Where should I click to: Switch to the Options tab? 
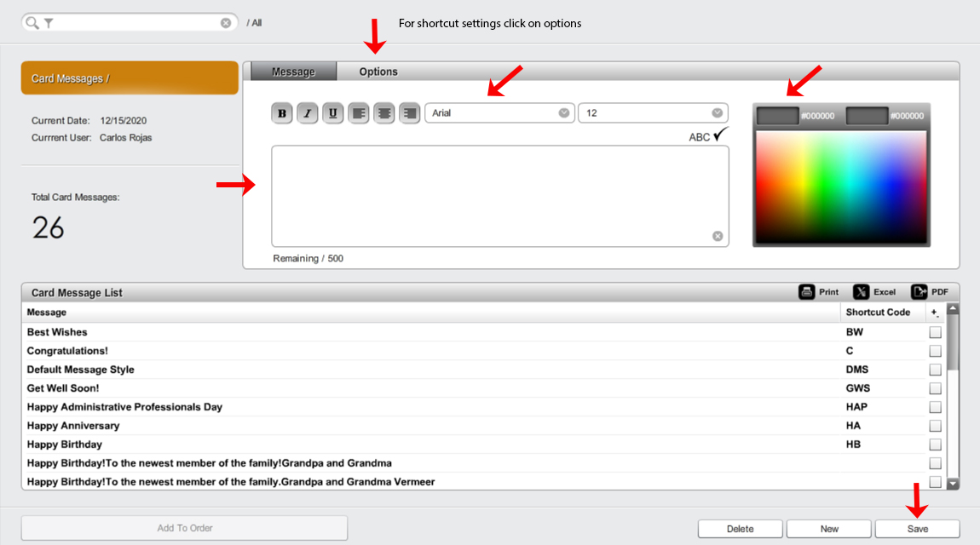coord(378,72)
